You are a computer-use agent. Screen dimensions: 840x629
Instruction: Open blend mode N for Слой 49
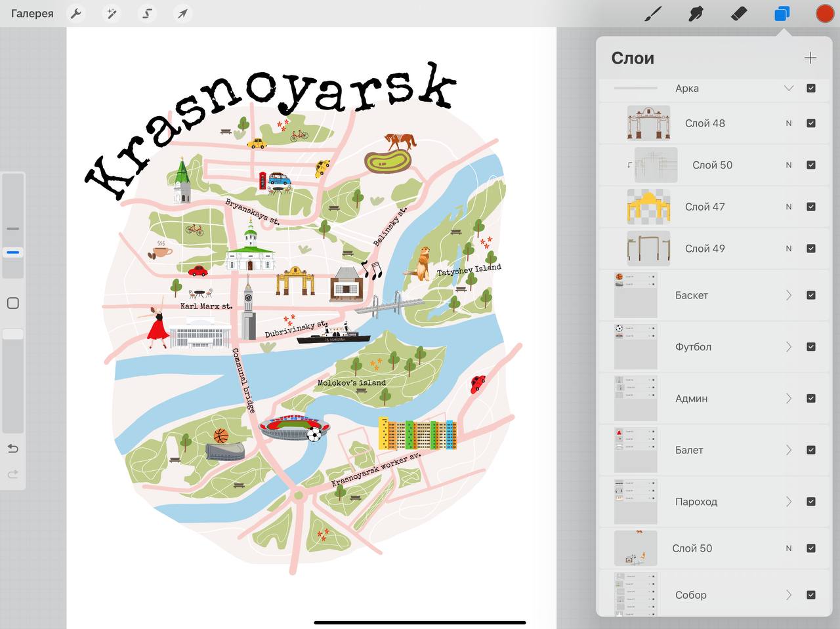pos(789,249)
